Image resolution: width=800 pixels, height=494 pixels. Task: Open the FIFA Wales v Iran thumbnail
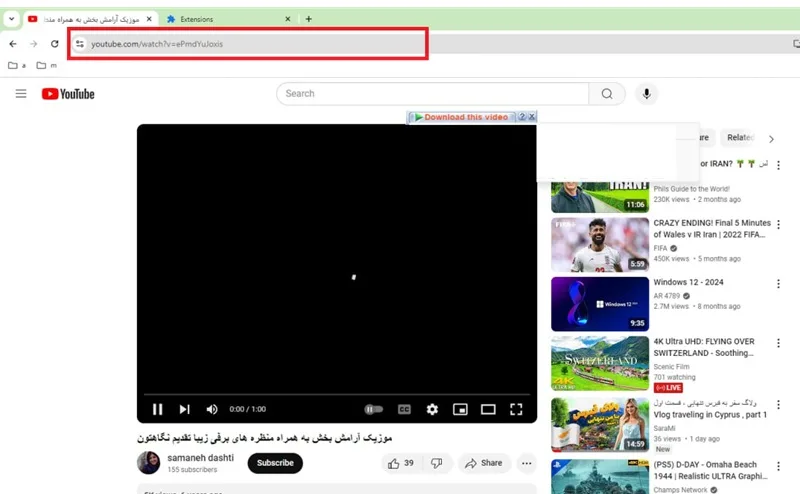(600, 245)
